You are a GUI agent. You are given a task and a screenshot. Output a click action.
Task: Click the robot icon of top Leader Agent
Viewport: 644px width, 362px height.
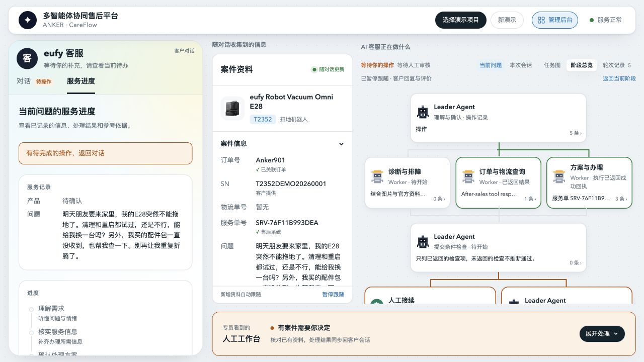coord(423,112)
